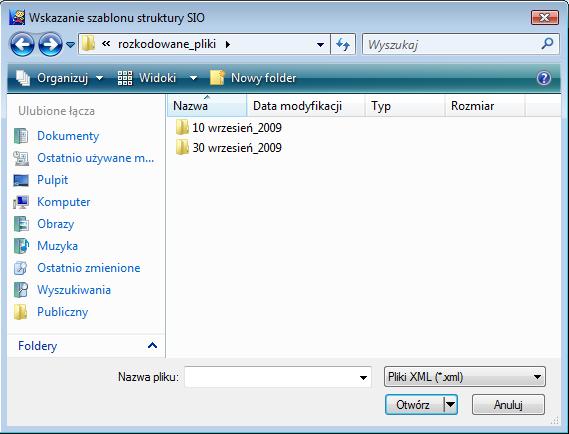569x434 pixels.
Task: Open the Nazwa pliku dropdown arrow
Action: [x=363, y=377]
